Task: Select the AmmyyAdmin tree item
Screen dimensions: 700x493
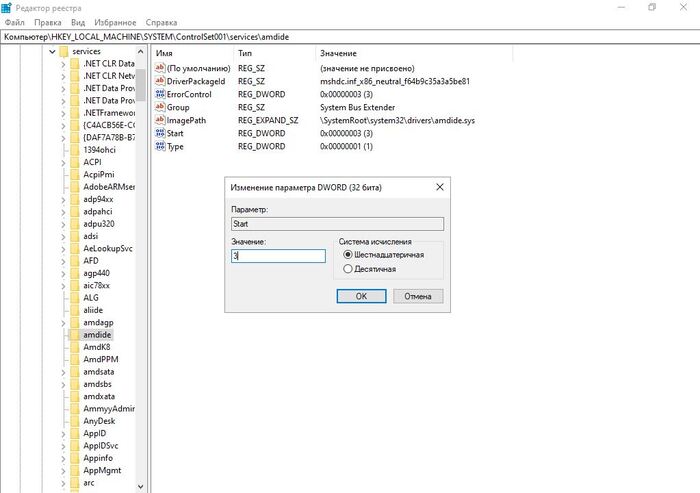Action: tap(109, 409)
